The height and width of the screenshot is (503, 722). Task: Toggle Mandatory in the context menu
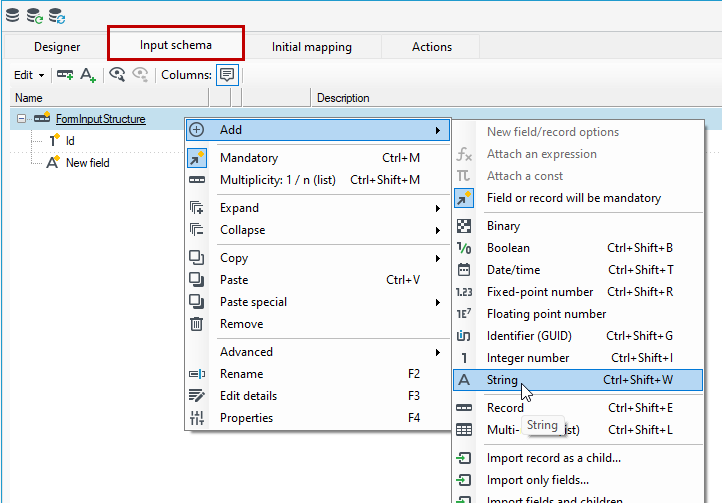click(318, 158)
